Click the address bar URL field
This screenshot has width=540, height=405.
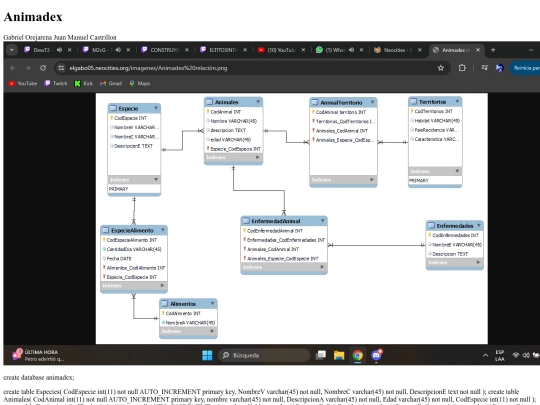251,68
